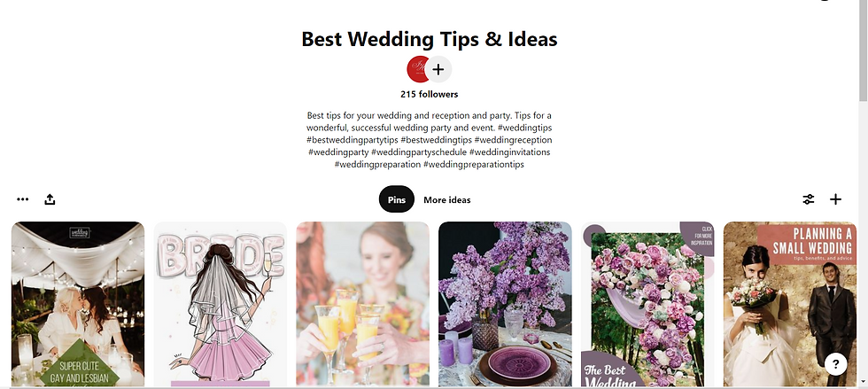
Task: Open the gay and lesbian wedding pin
Action: click(x=78, y=304)
